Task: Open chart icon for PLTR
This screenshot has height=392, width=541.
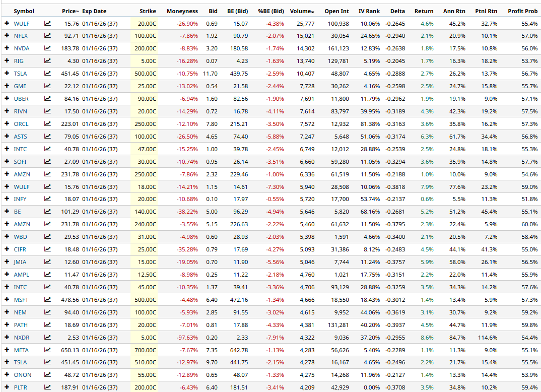Action: [47, 387]
